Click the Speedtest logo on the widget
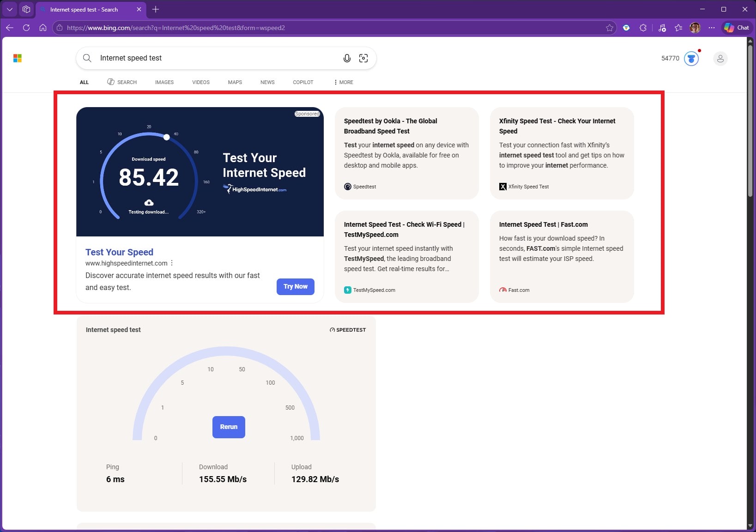The height and width of the screenshot is (532, 756). pos(348,329)
